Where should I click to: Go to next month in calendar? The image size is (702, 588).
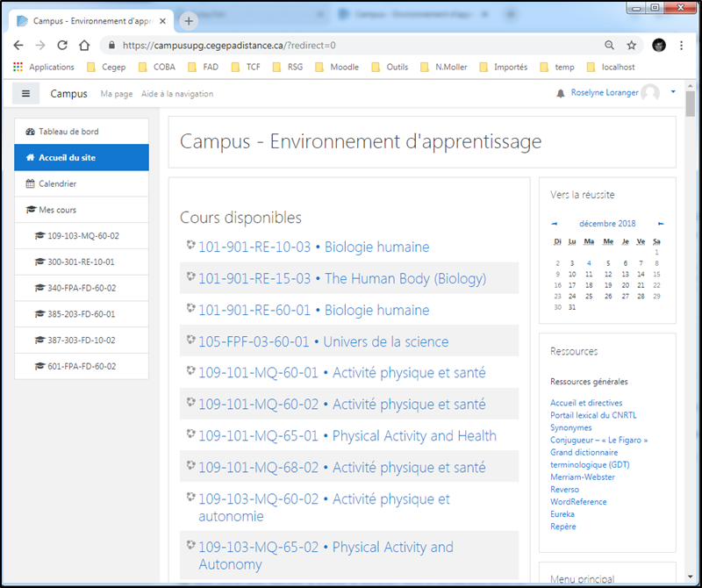(661, 224)
